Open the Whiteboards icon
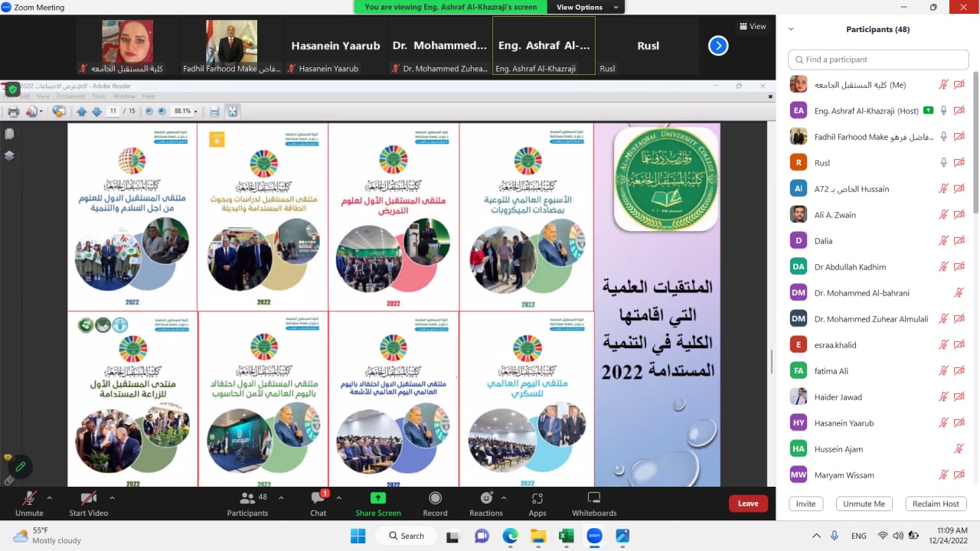 (594, 498)
